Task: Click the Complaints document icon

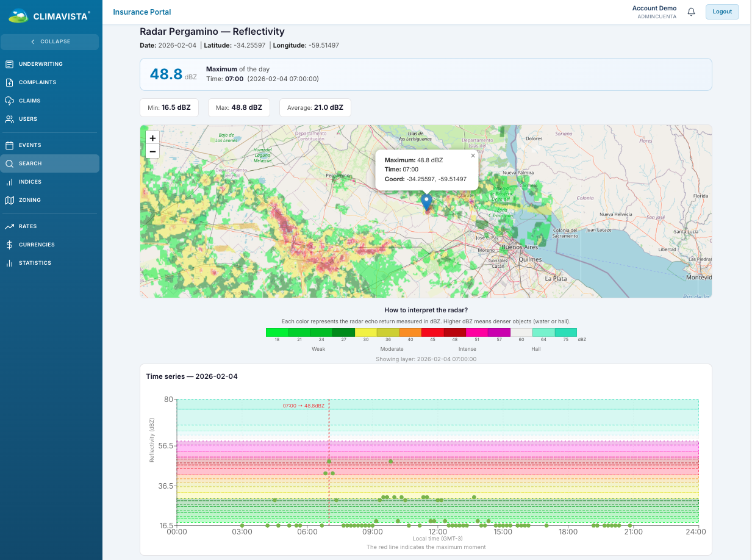Action: click(9, 82)
